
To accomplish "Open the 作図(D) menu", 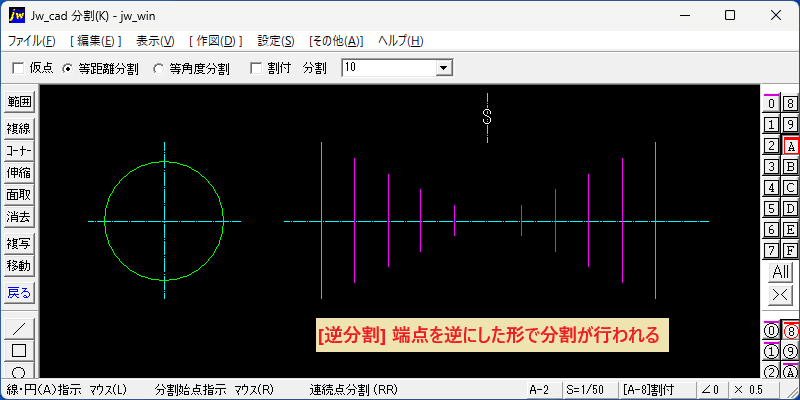I will 215,41.
